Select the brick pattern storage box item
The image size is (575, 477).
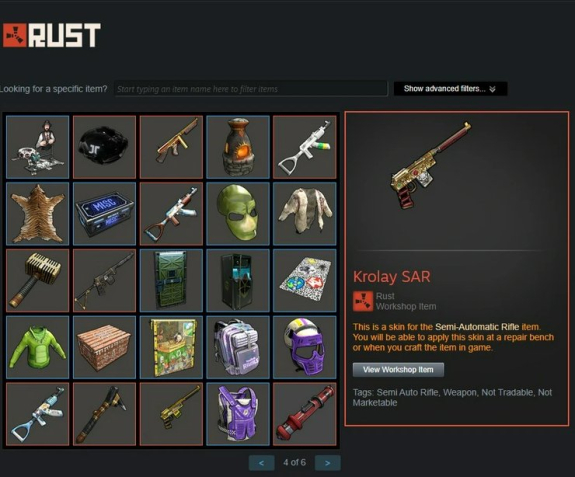point(105,347)
